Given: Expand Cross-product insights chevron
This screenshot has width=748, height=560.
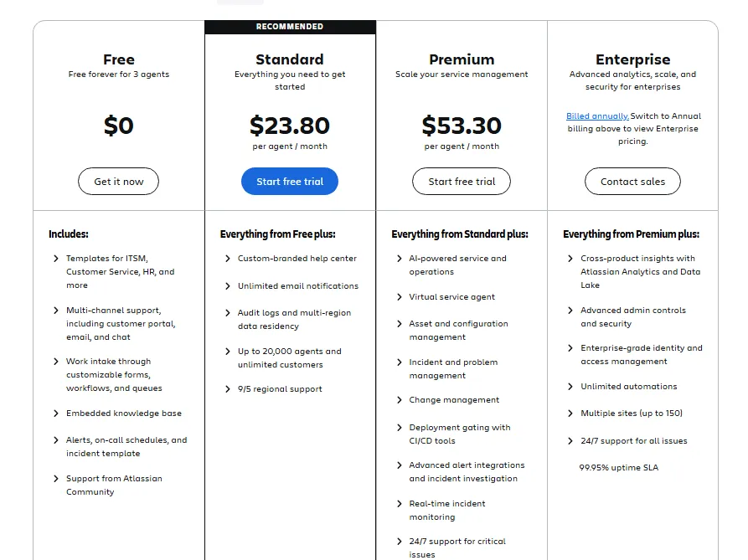Looking at the screenshot, I should (570, 259).
